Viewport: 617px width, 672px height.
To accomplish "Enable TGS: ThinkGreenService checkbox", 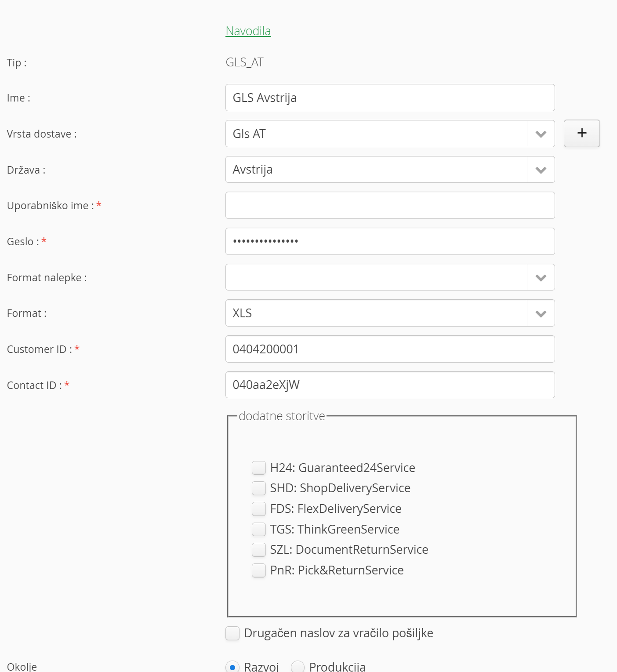I will tap(259, 529).
